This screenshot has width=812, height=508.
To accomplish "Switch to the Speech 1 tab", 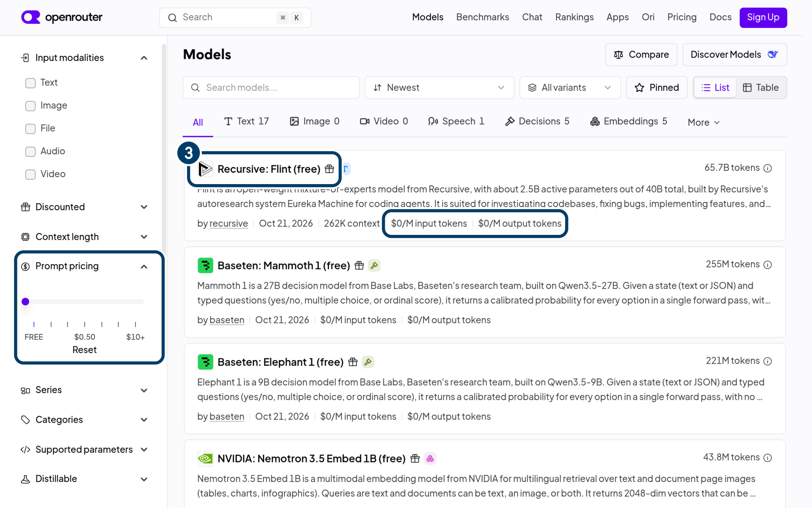I will tap(456, 122).
